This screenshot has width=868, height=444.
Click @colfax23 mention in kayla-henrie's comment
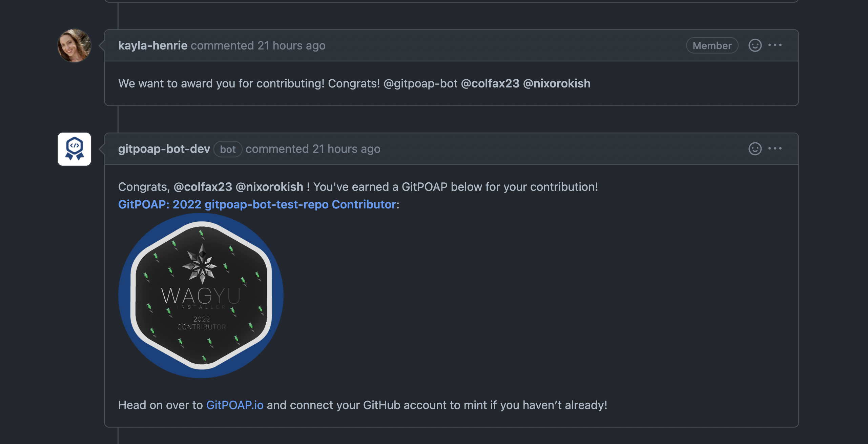tap(490, 83)
